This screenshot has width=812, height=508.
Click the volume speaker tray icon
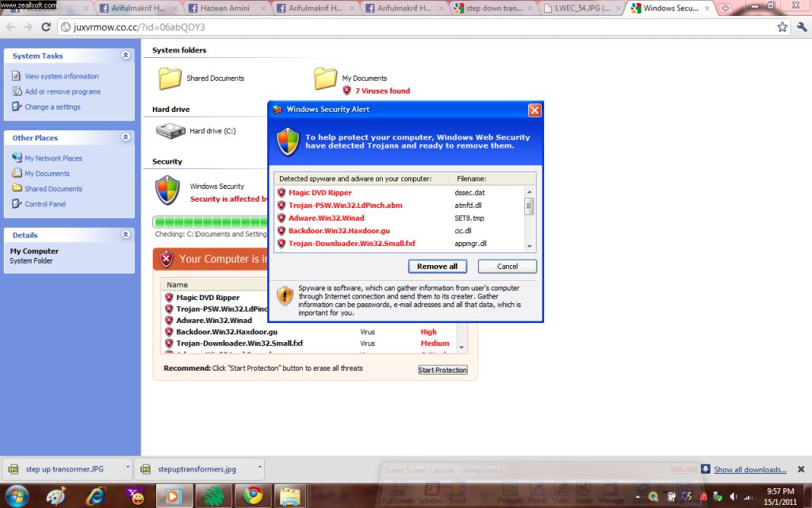733,497
